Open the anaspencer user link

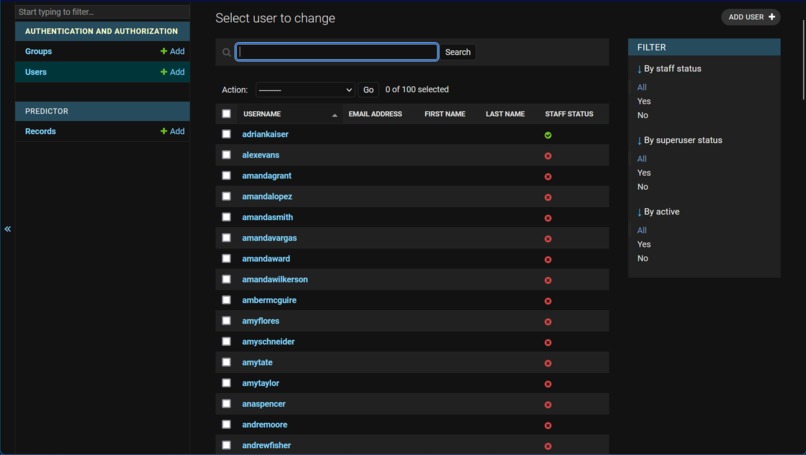[x=264, y=404]
